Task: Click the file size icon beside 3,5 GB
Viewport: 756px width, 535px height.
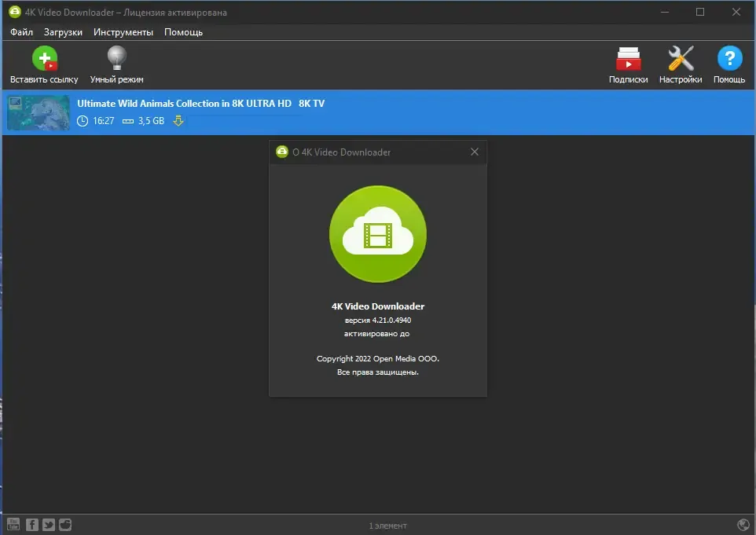Action: (128, 122)
